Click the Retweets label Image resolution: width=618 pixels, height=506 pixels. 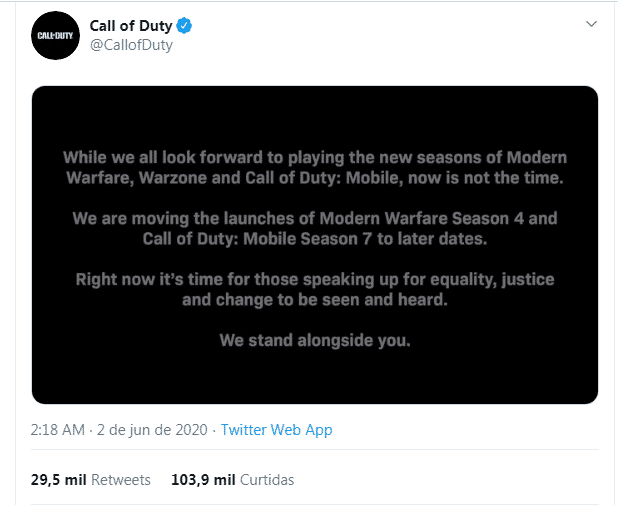point(121,480)
